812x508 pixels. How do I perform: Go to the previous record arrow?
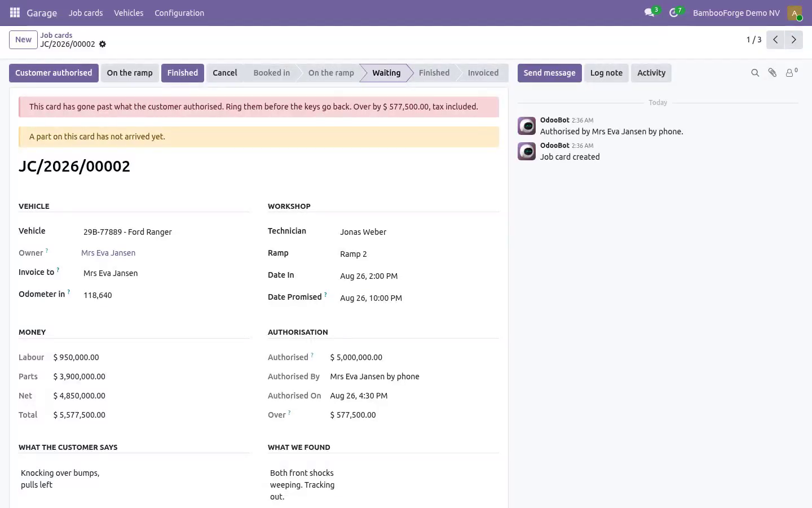(x=775, y=40)
